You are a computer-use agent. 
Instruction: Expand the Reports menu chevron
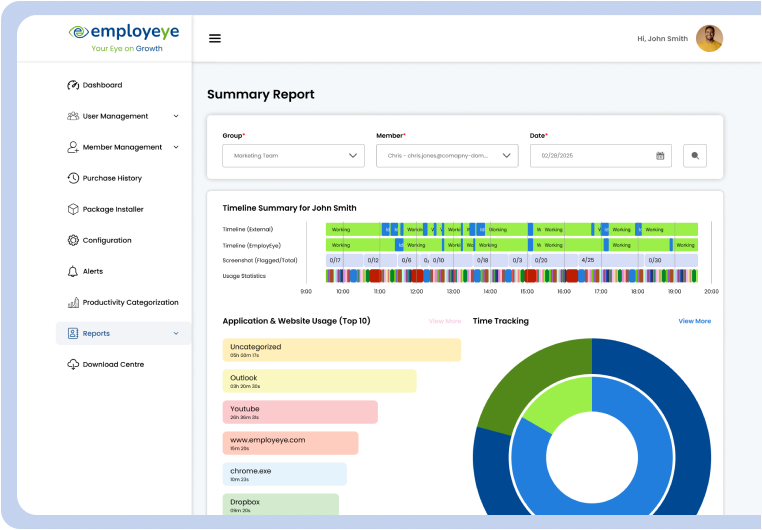[176, 333]
